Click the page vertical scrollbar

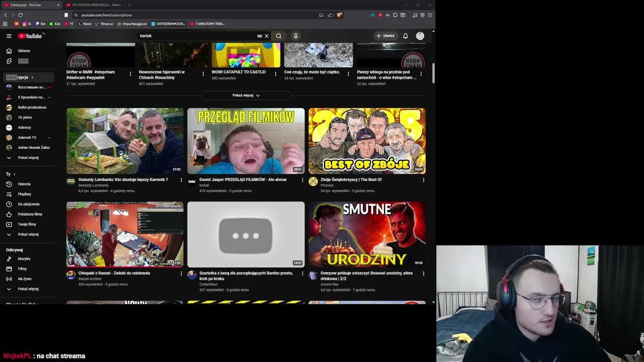tap(433, 73)
